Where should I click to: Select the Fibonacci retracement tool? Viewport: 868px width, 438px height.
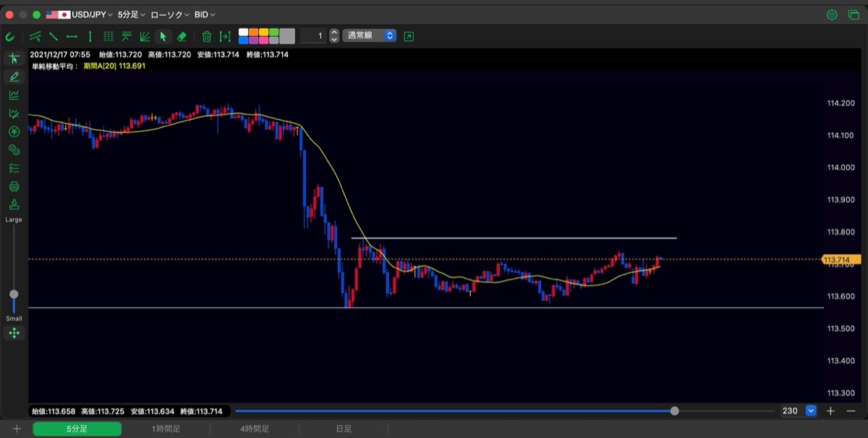127,36
